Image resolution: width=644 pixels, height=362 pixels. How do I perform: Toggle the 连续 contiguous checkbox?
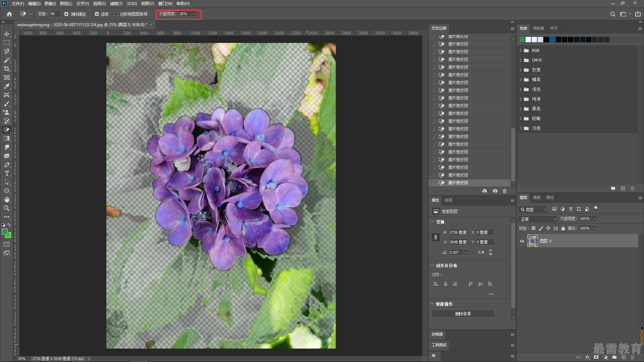pos(97,14)
